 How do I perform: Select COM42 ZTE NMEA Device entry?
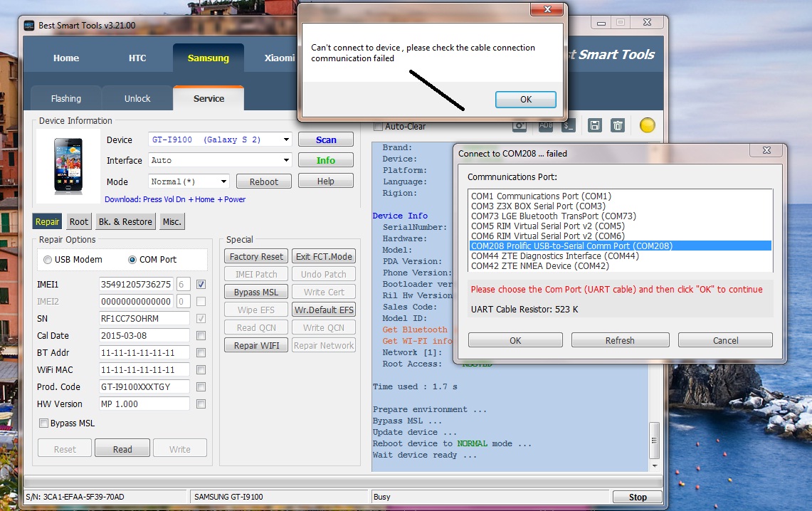pyautogui.click(x=539, y=265)
